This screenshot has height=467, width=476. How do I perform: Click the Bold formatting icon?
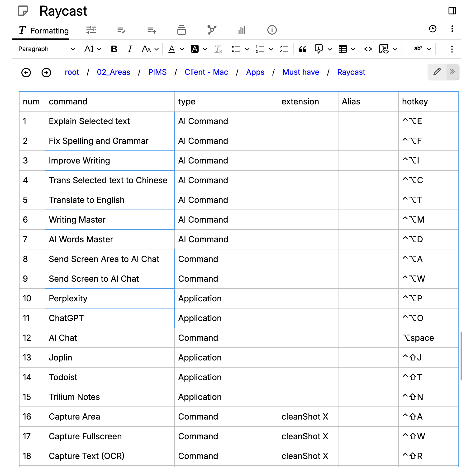114,49
